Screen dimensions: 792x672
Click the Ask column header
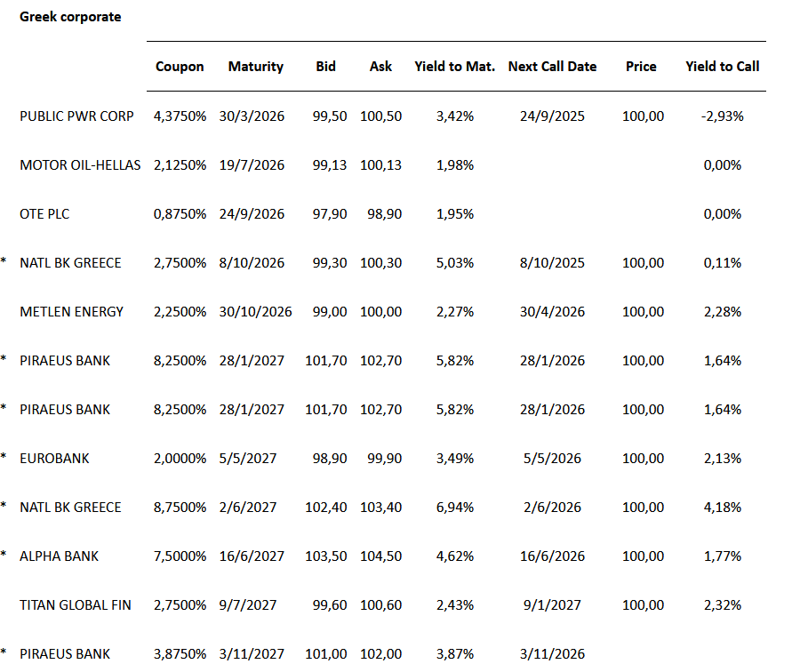(381, 67)
